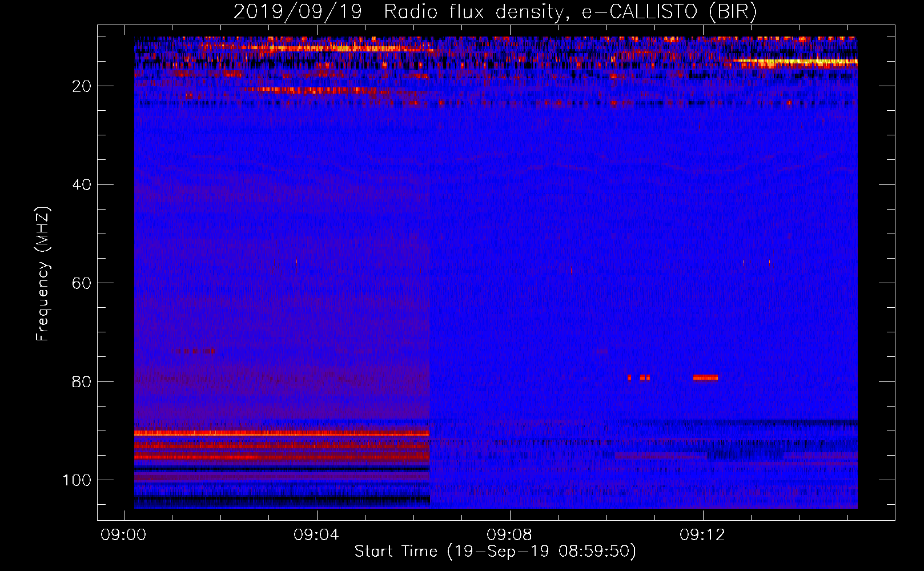Click the 60 frequency tick label
Screen dimensions: 924x571
[x=82, y=283]
